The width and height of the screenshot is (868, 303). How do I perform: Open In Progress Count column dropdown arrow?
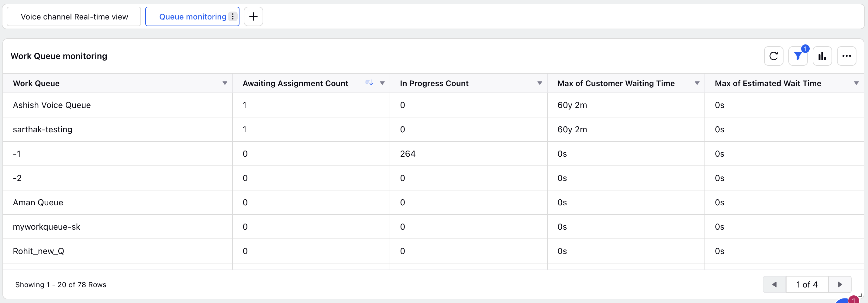[539, 83]
